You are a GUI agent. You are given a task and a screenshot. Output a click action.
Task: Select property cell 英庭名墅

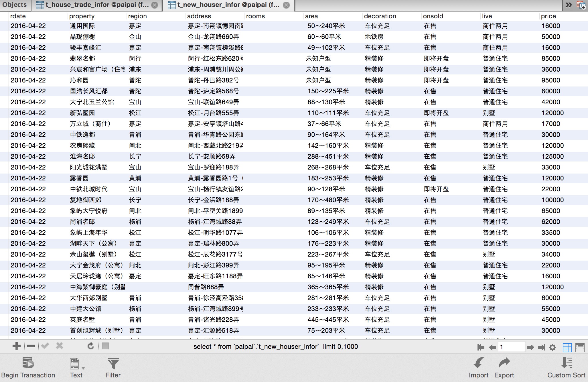tap(82, 320)
